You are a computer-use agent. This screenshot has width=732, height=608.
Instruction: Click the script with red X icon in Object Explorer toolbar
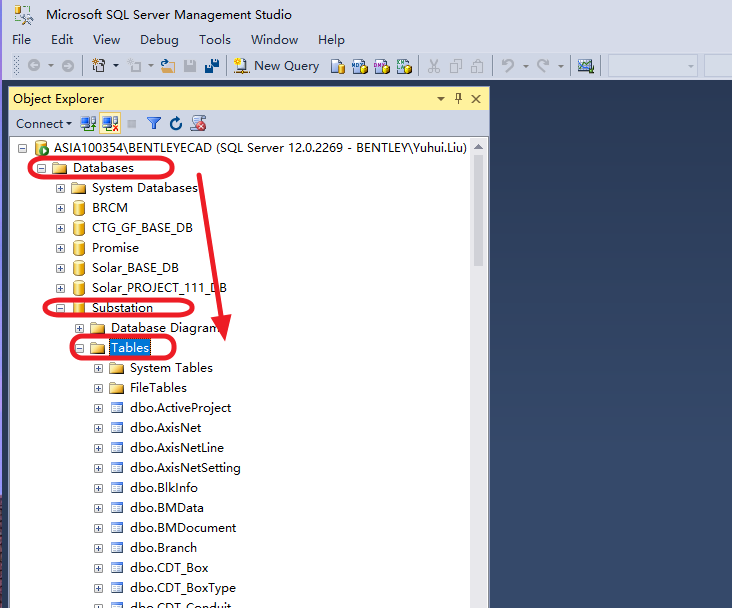(198, 124)
